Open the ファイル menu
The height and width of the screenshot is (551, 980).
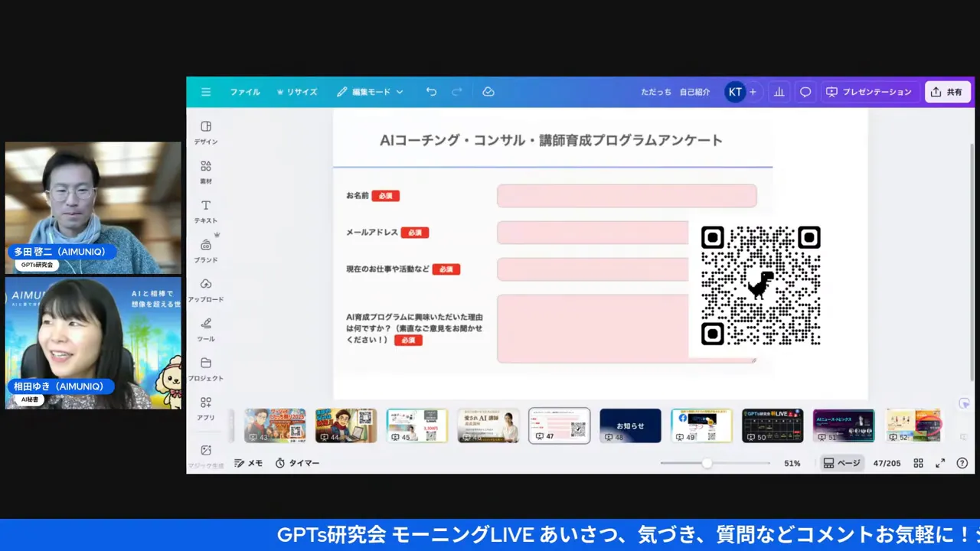[244, 92]
